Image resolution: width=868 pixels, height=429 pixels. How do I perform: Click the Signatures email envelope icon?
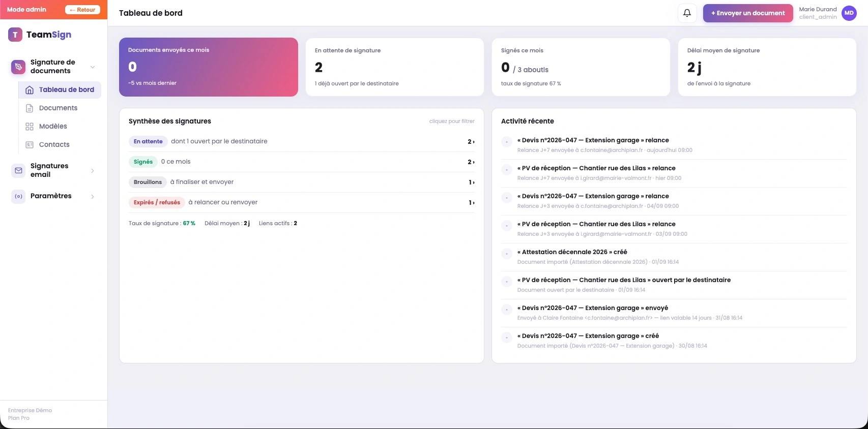(18, 170)
